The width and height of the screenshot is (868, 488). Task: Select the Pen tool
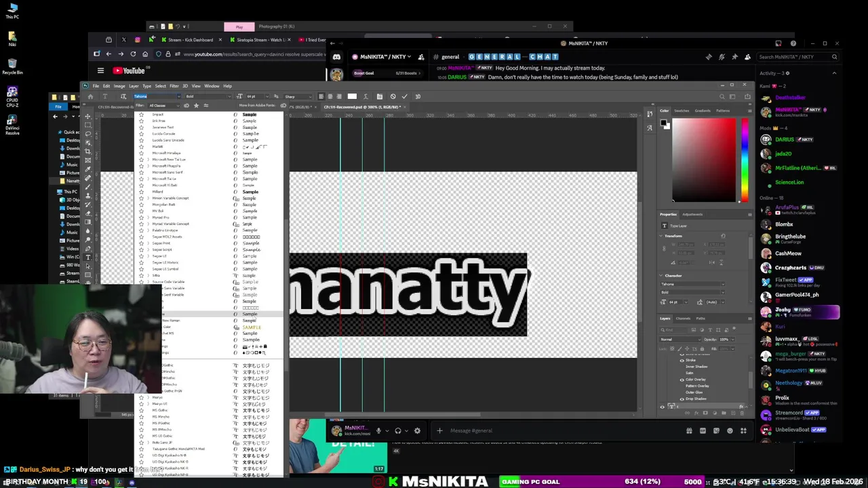point(87,249)
